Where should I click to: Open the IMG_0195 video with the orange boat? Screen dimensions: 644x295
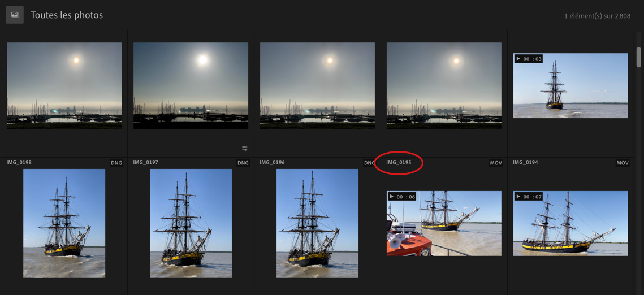point(444,223)
